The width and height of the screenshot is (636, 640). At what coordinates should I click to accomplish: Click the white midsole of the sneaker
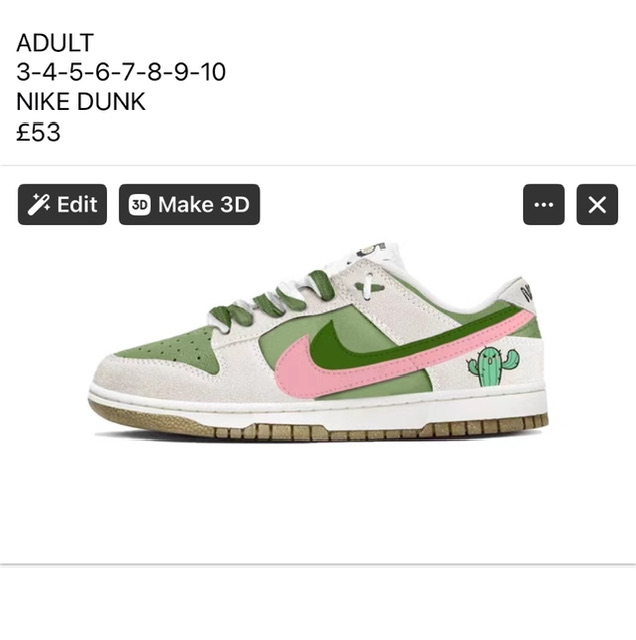[x=318, y=408]
